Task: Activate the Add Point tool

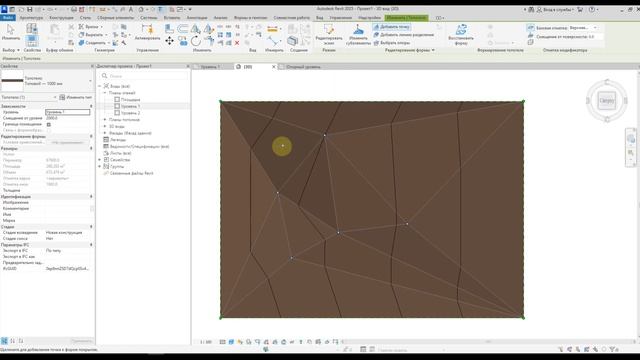Action: (392, 27)
